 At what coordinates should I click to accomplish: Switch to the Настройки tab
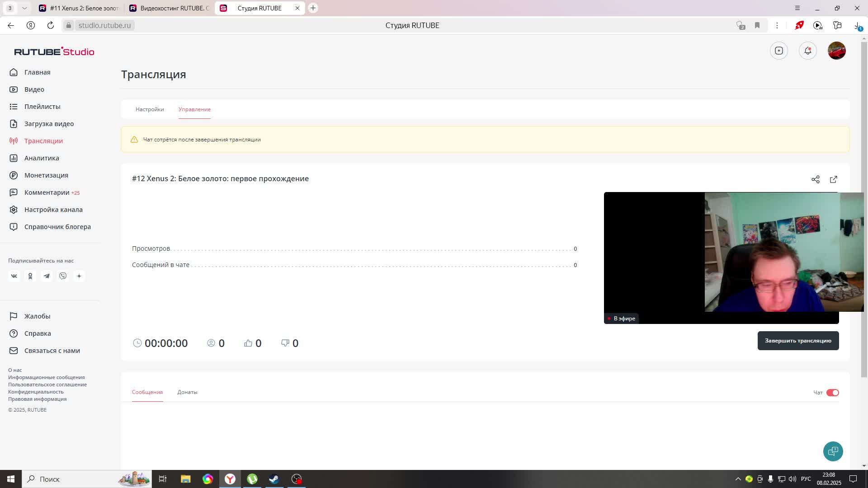point(150,109)
